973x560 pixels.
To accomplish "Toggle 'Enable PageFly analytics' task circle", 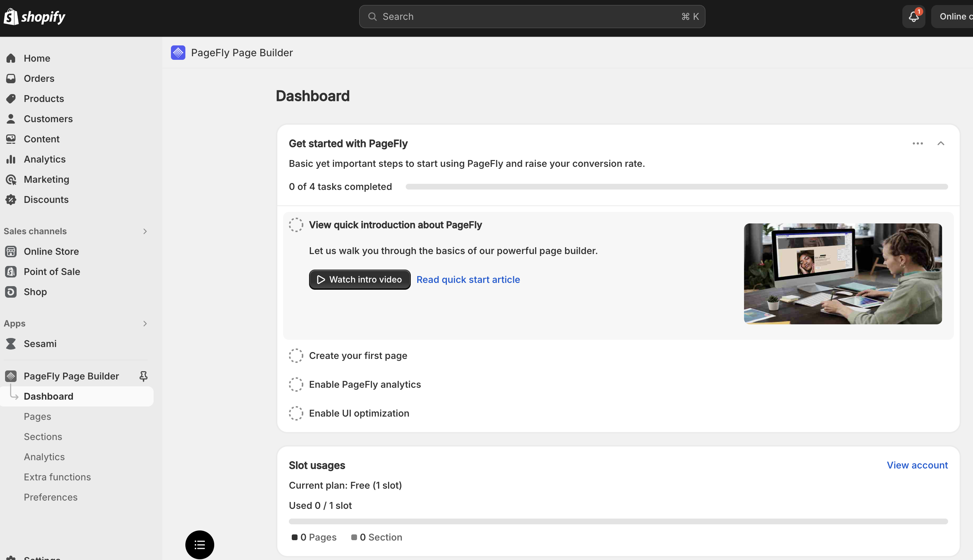I will [296, 385].
